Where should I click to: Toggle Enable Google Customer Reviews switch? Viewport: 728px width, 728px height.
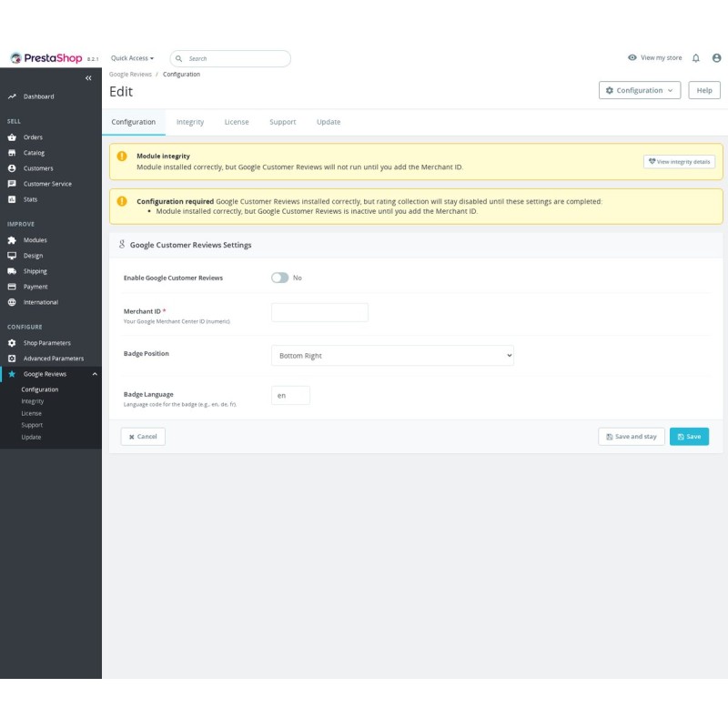(x=280, y=278)
